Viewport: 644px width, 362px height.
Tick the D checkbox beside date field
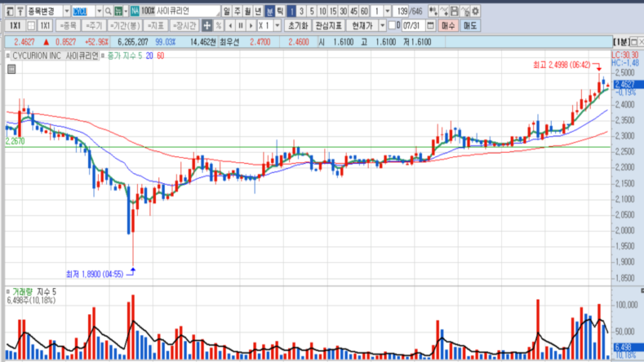(392, 25)
